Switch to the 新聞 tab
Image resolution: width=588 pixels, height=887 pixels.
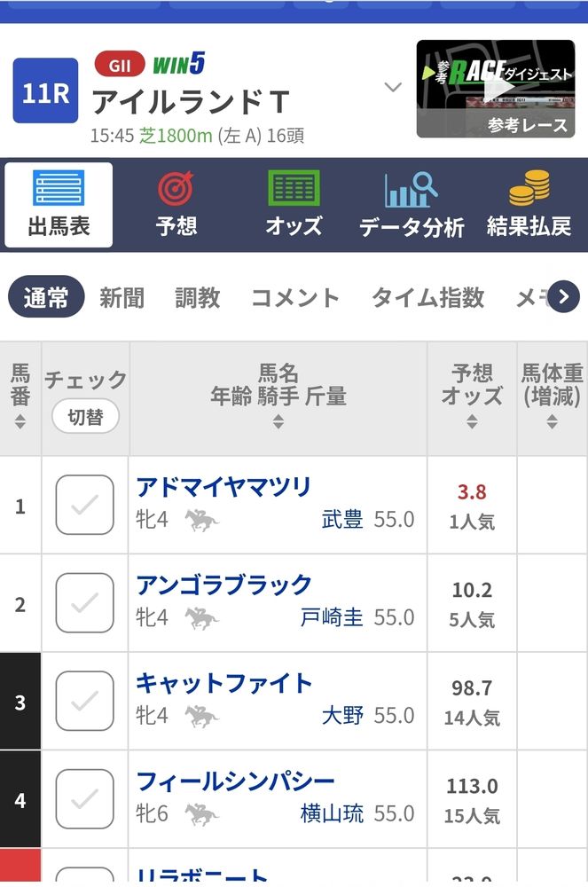tap(122, 297)
